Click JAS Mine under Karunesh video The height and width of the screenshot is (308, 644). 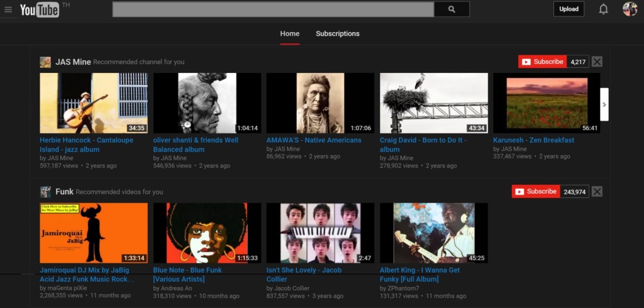click(513, 149)
